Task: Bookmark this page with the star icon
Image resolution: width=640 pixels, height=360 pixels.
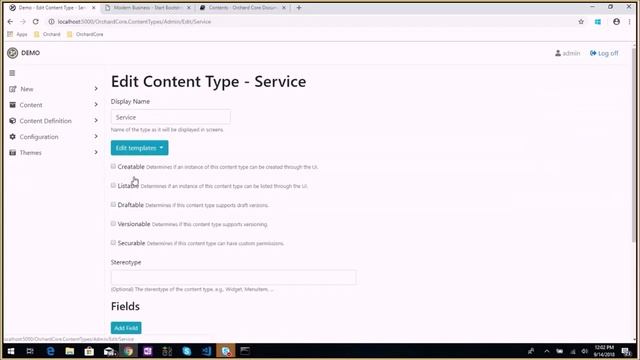Action: pyautogui.click(x=581, y=22)
